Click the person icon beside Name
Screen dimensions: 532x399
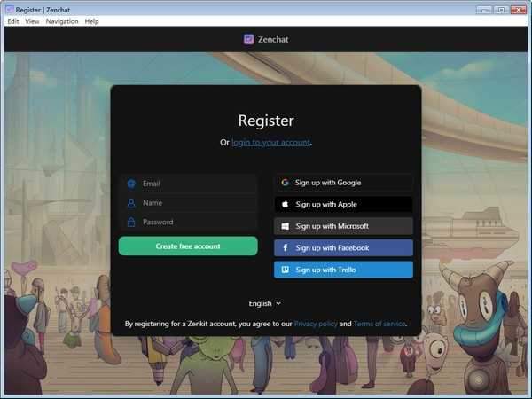[131, 203]
